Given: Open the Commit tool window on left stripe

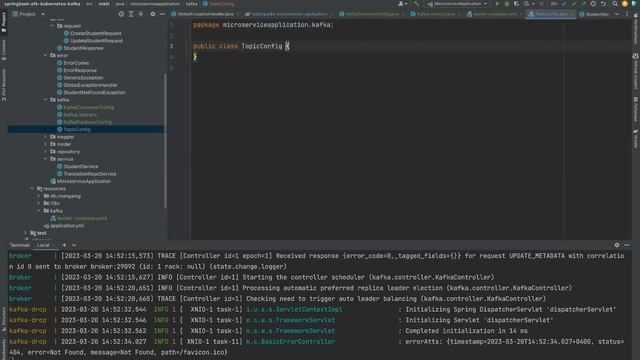Looking at the screenshot, I should pos(4,50).
